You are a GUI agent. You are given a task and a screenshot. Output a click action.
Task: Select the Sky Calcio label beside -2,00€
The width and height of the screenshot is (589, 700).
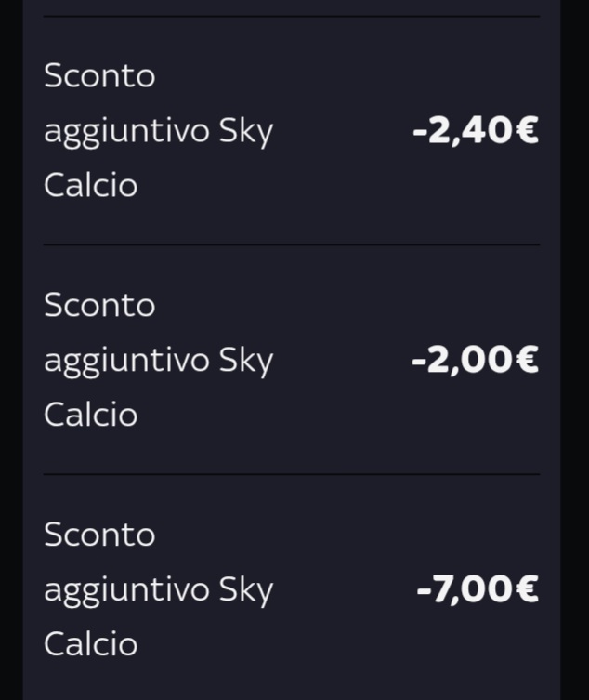click(x=159, y=360)
